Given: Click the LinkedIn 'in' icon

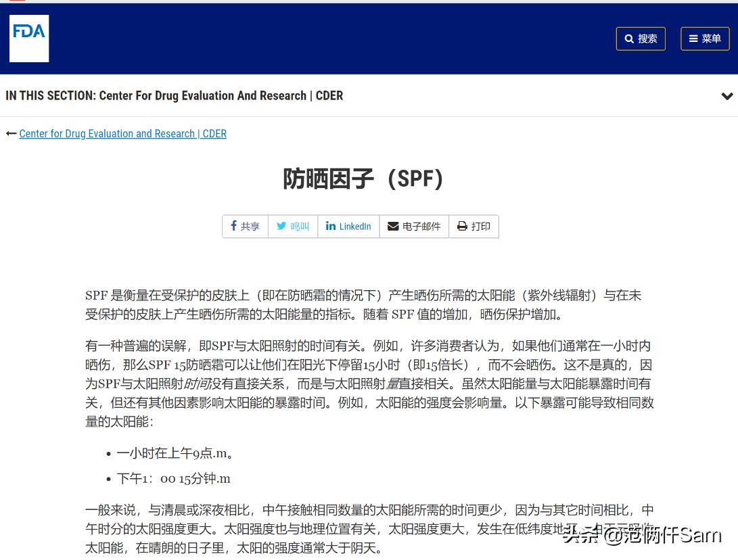Looking at the screenshot, I should (x=331, y=226).
